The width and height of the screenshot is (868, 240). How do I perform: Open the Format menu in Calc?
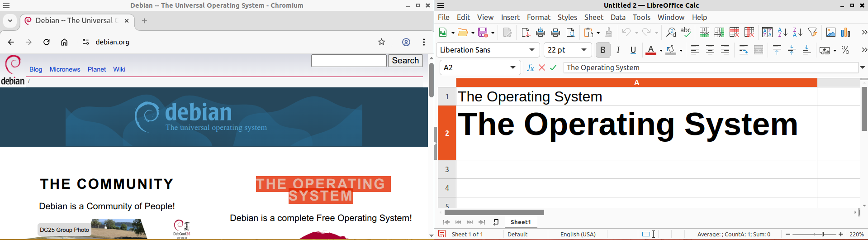click(538, 17)
